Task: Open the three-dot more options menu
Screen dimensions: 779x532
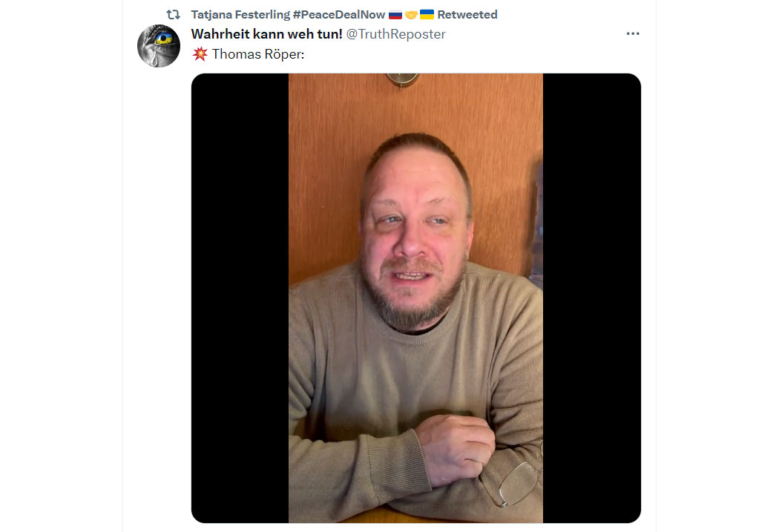Action: (632, 34)
